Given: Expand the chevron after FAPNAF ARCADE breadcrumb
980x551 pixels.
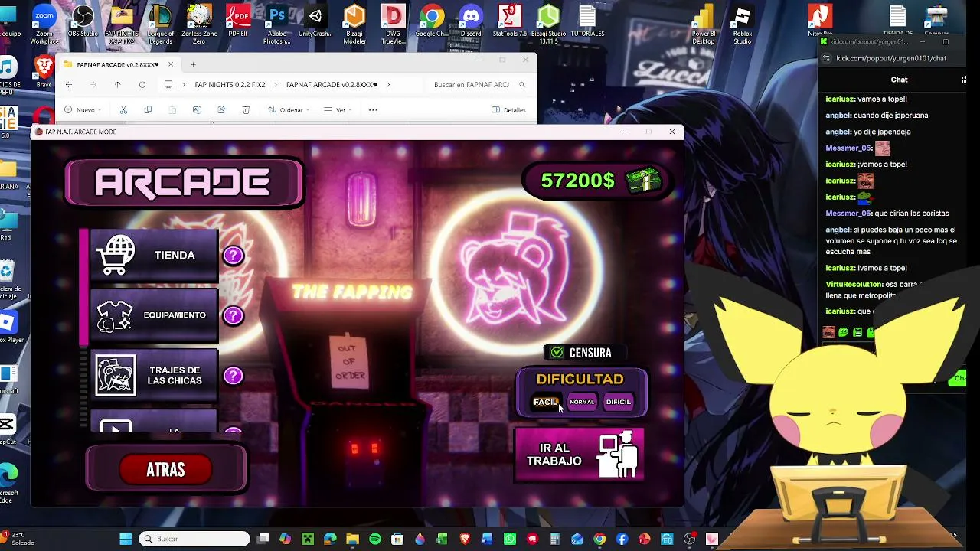Looking at the screenshot, I should coord(388,85).
